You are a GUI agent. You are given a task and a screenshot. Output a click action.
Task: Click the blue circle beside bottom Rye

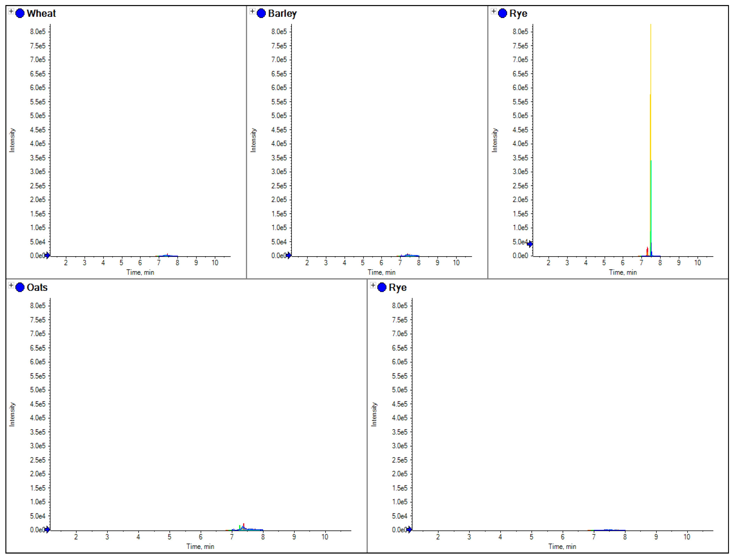[x=382, y=287]
